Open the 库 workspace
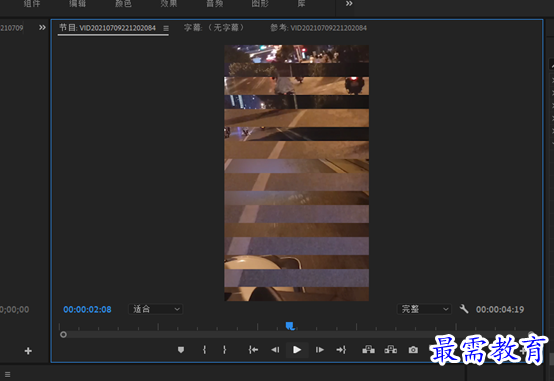Image resolution: width=554 pixels, height=381 pixels. (301, 4)
